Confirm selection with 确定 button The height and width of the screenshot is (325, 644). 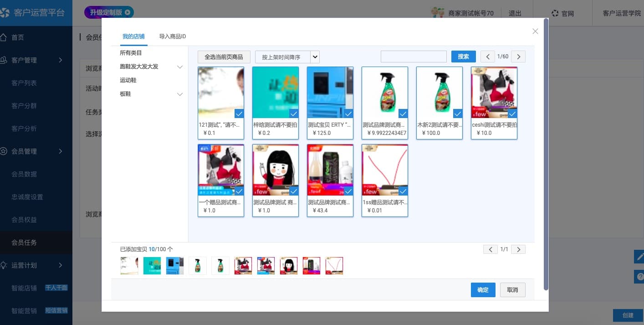tap(483, 290)
